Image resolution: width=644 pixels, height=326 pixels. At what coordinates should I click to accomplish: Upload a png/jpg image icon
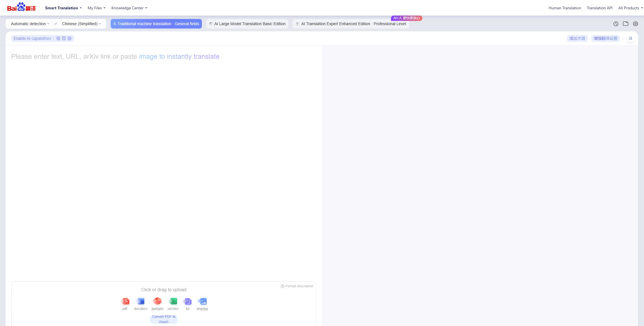tap(202, 301)
